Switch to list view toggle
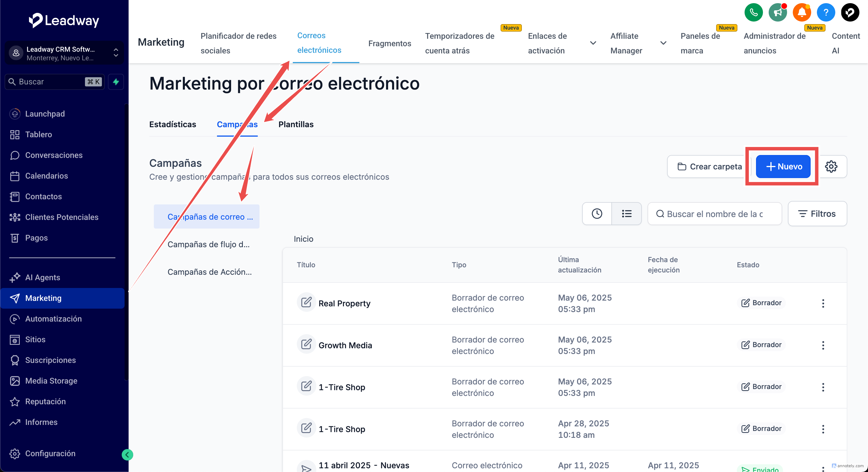 point(626,214)
